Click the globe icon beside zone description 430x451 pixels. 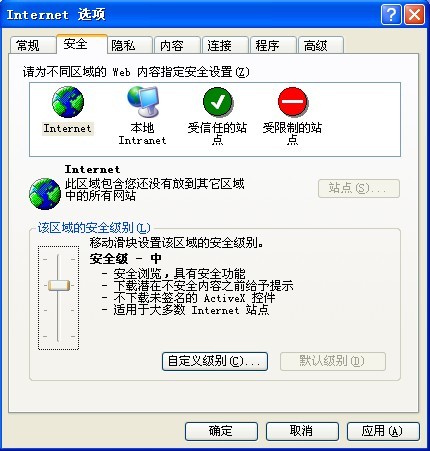click(x=45, y=194)
